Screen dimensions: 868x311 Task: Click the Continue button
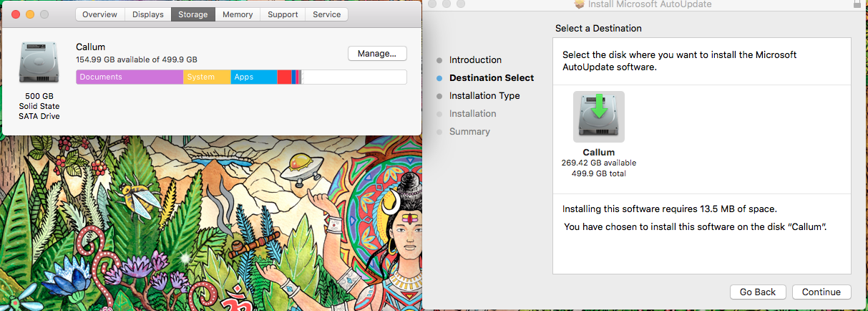[821, 292]
